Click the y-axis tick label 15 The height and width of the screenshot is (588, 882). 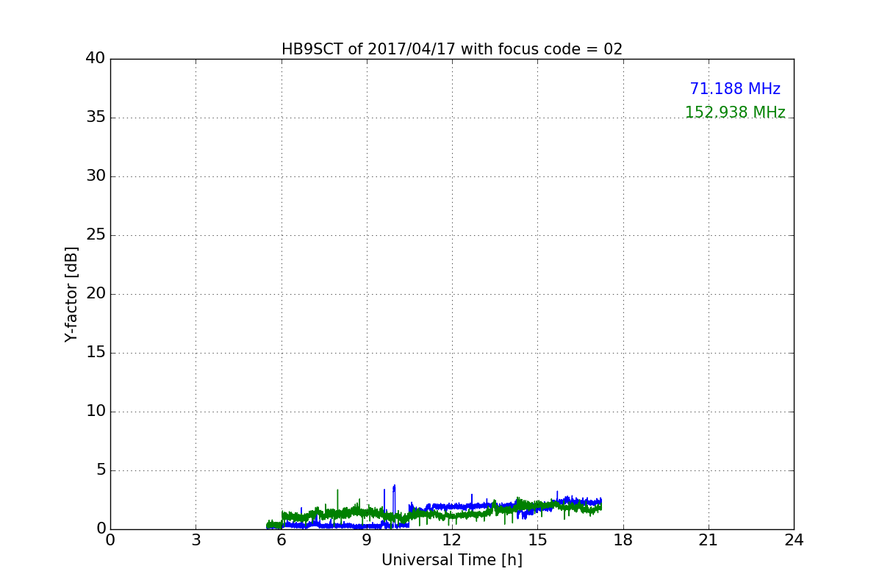96,352
